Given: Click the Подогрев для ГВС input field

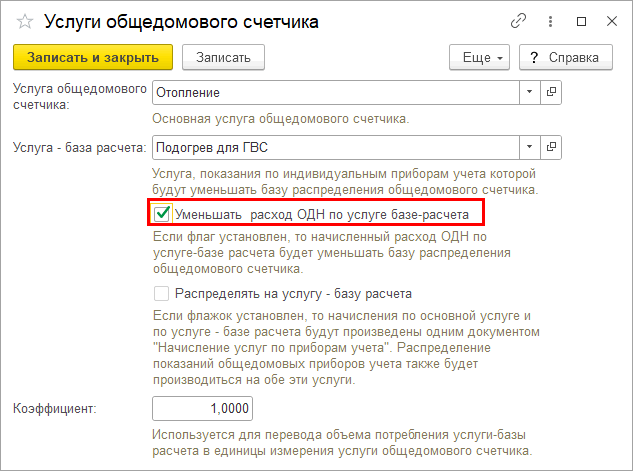Looking at the screenshot, I should pos(335,147).
